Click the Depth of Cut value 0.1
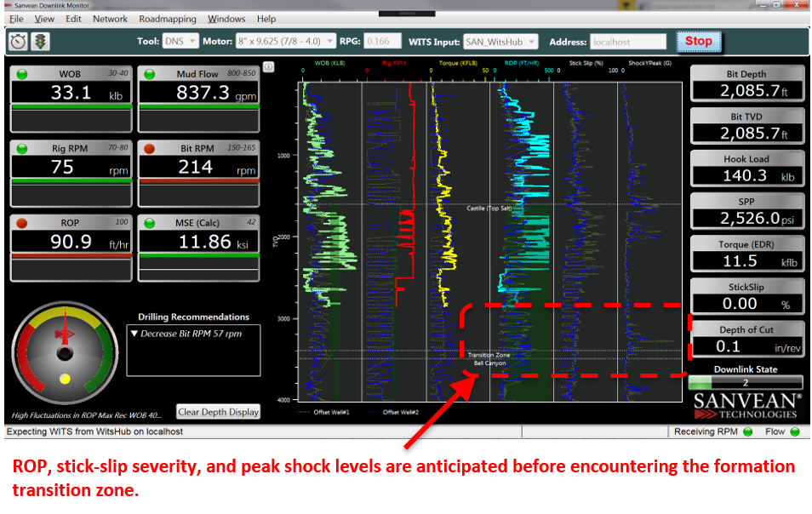This screenshot has width=812, height=514. point(728,346)
